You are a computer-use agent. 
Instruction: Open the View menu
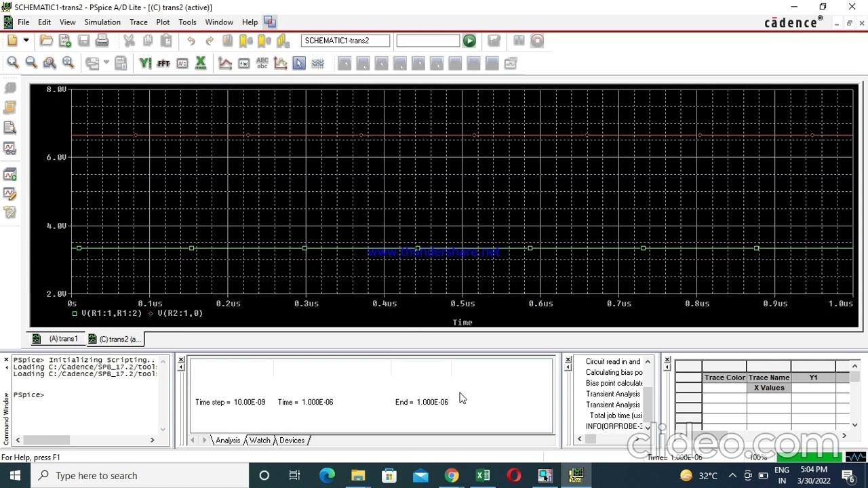pos(67,22)
